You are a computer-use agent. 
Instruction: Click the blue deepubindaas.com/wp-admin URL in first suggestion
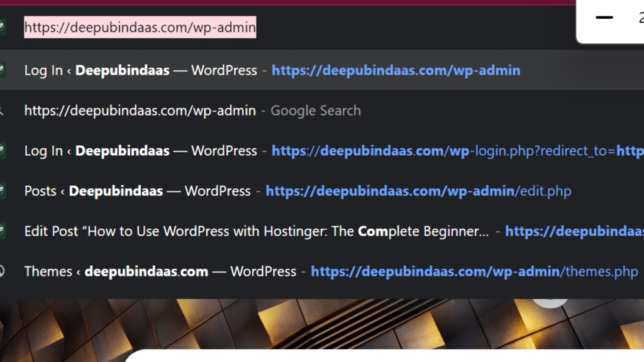[x=396, y=70]
